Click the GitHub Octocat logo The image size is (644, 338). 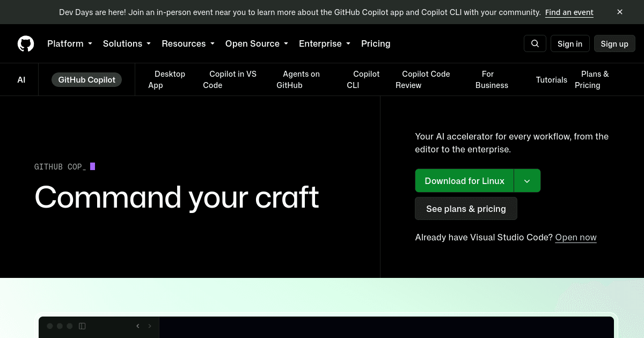pos(26,43)
